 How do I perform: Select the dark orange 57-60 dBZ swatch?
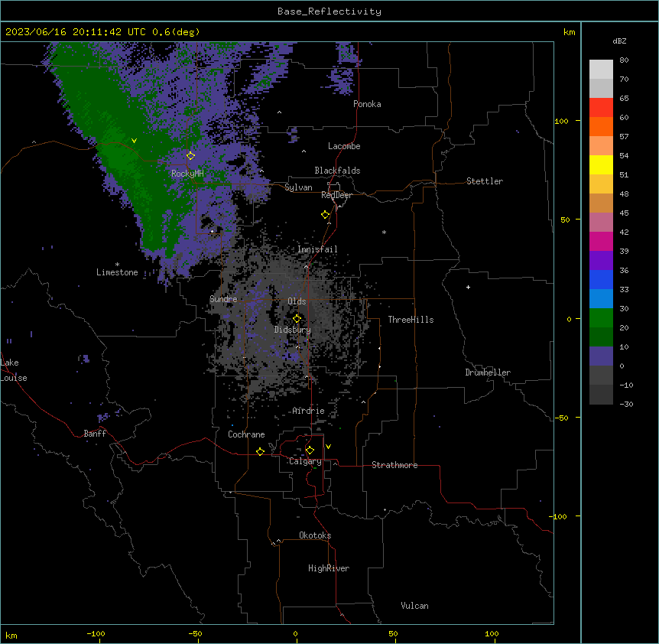pyautogui.click(x=601, y=126)
